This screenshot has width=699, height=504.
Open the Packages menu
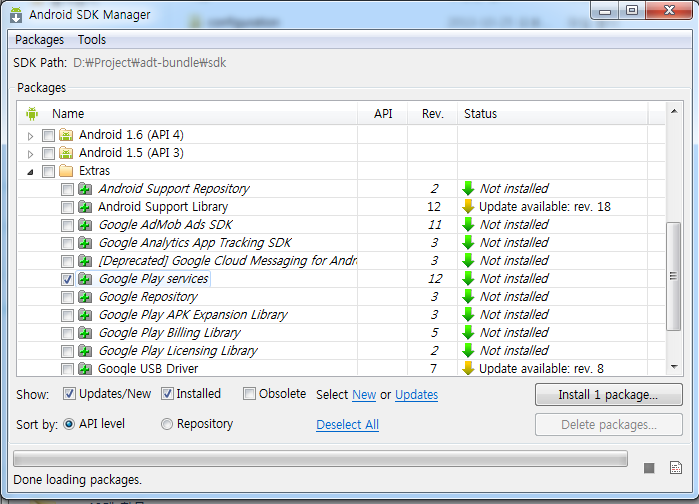coord(40,40)
